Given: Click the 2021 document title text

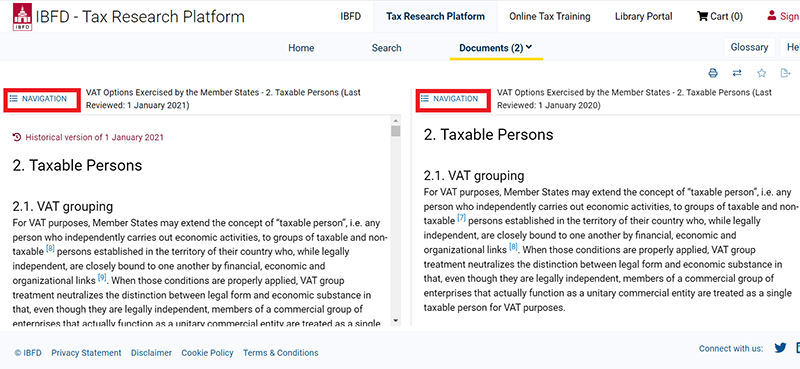Looking at the screenshot, I should tap(223, 99).
